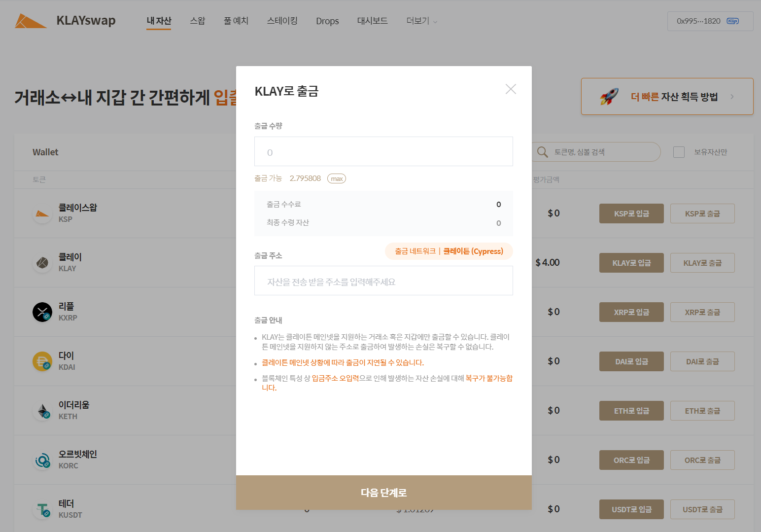Click the KDAI token icon

click(x=42, y=361)
